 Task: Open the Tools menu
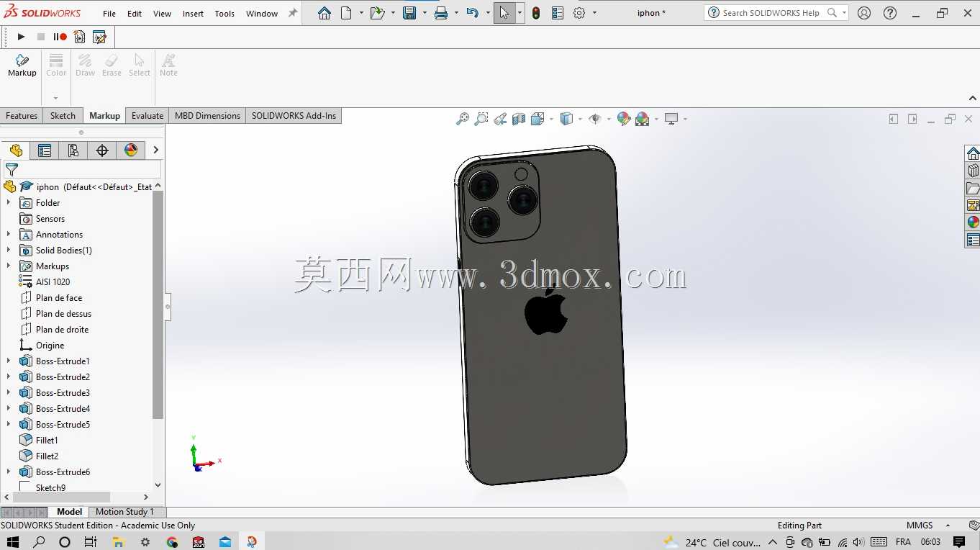click(224, 14)
